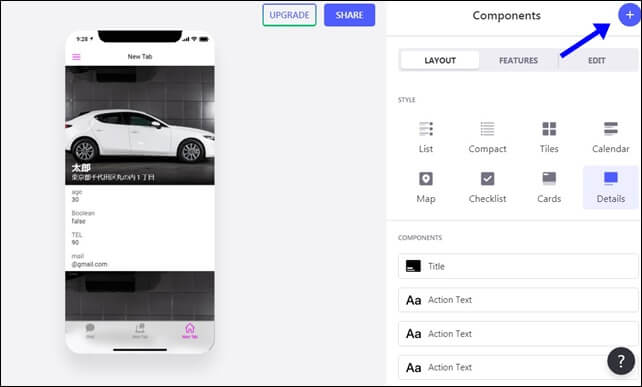642x387 pixels.
Task: Switch to the FEATURES tab
Action: pos(518,61)
